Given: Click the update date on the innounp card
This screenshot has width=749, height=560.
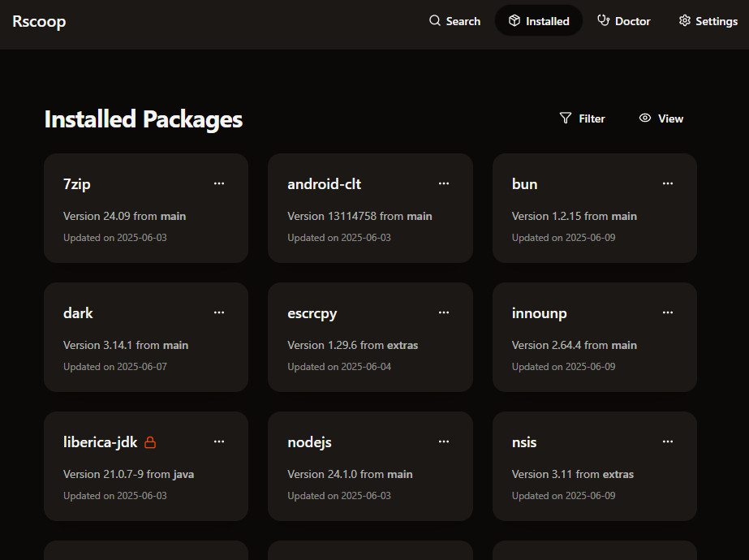Looking at the screenshot, I should pos(564,367).
